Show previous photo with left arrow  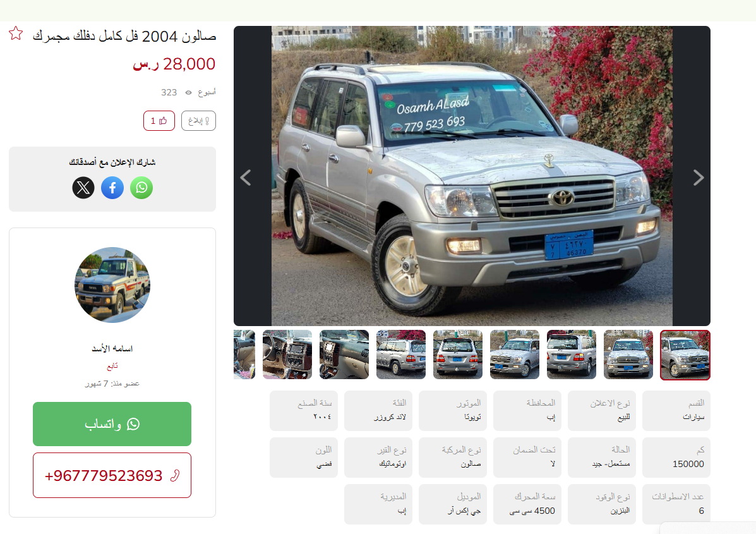[246, 178]
